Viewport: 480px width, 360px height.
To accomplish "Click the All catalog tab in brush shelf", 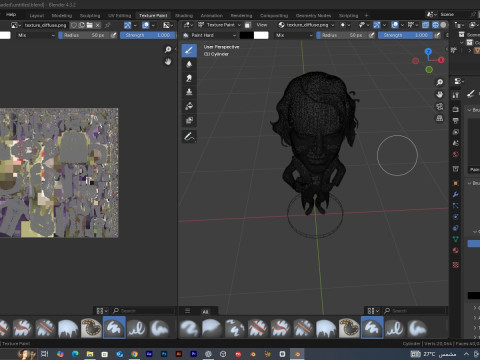I will click(x=205, y=311).
